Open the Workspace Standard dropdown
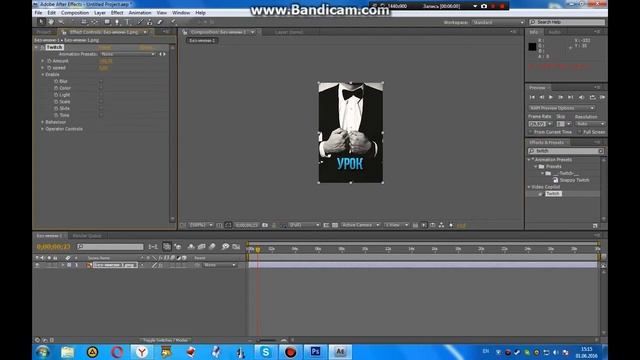Viewport: 640px width, 360px height. (498, 22)
